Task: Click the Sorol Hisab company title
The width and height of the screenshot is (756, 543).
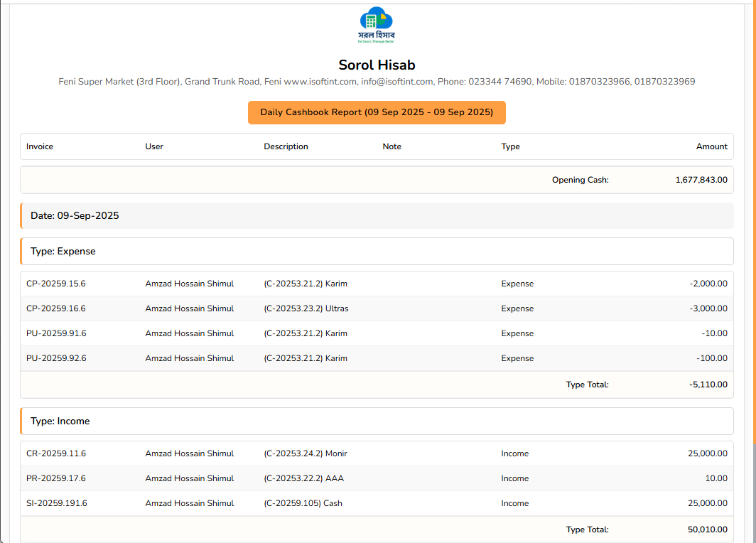Action: [x=377, y=65]
